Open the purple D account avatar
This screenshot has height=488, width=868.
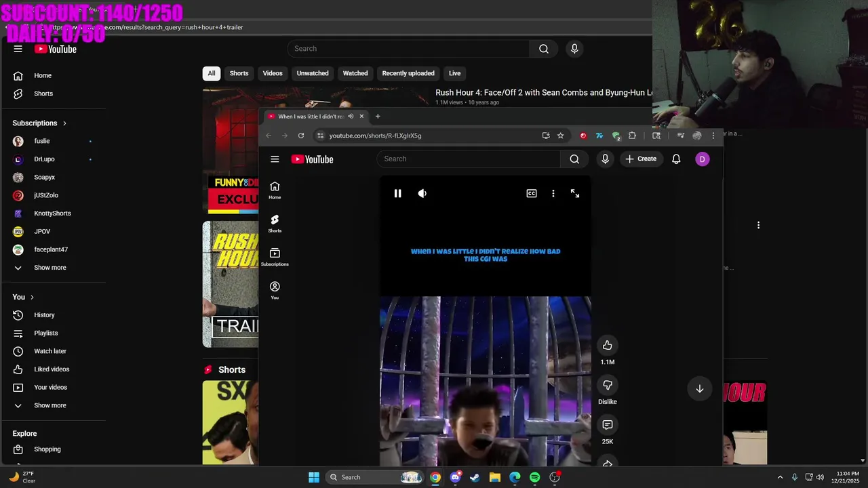703,159
